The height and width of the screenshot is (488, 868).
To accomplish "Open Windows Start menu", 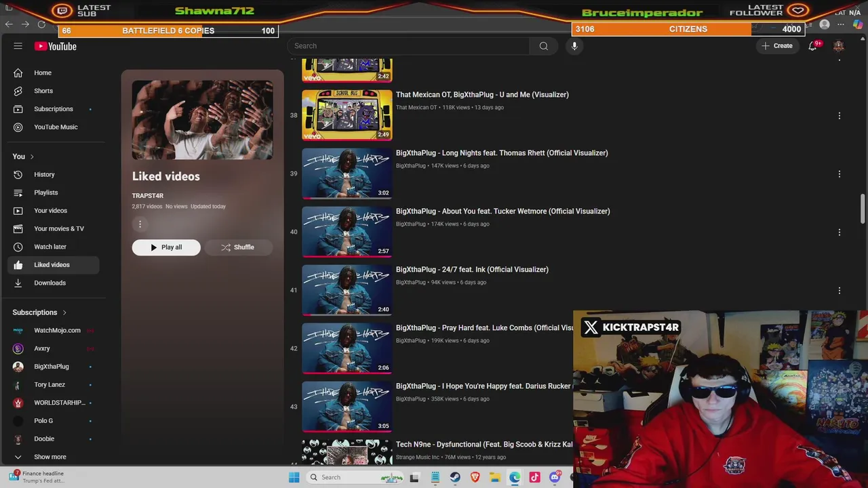I will 294,477.
